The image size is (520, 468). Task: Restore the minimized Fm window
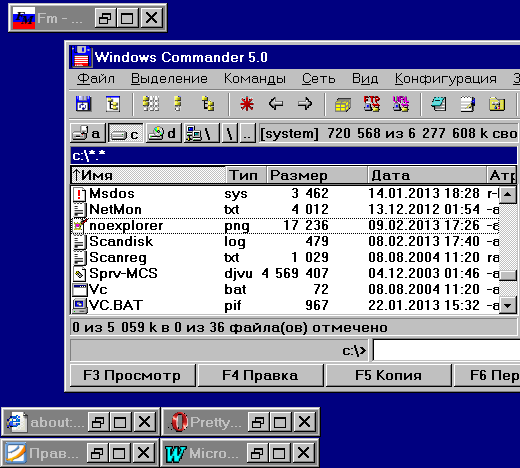(x=105, y=18)
